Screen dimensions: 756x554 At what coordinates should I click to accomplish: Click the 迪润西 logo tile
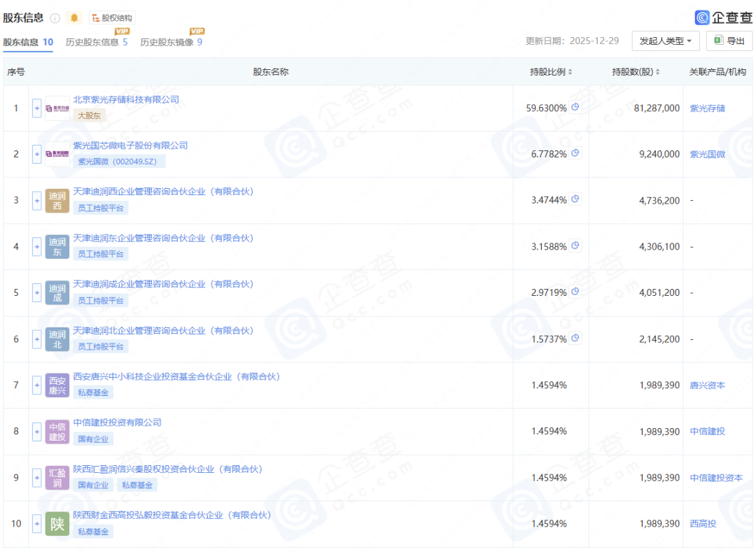coord(57,200)
